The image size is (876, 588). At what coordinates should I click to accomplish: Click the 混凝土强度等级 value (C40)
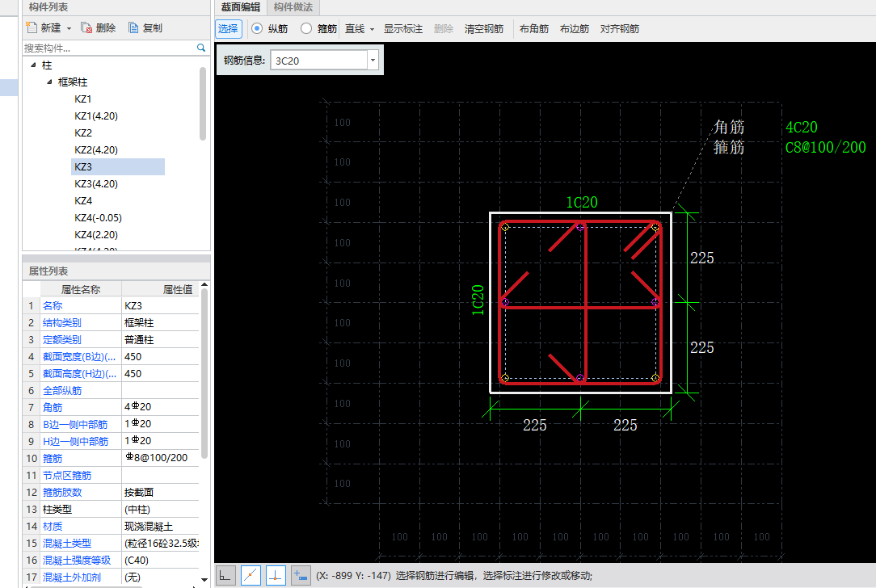160,560
